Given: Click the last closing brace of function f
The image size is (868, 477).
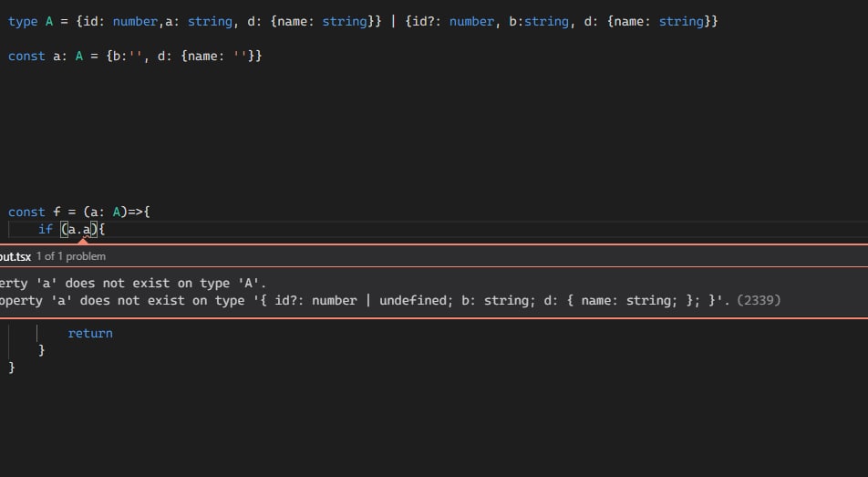Looking at the screenshot, I should pos(12,368).
